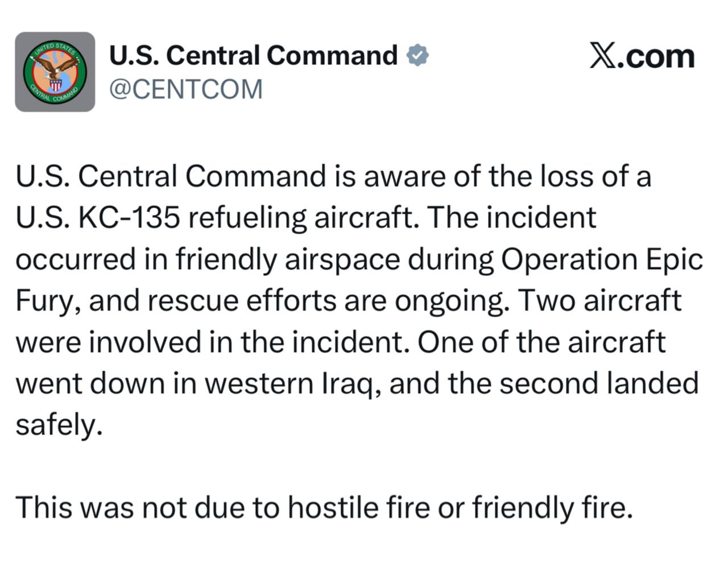Click the phrase "Operation Epic" in the post
This screenshot has width=728, height=571.
click(x=602, y=259)
